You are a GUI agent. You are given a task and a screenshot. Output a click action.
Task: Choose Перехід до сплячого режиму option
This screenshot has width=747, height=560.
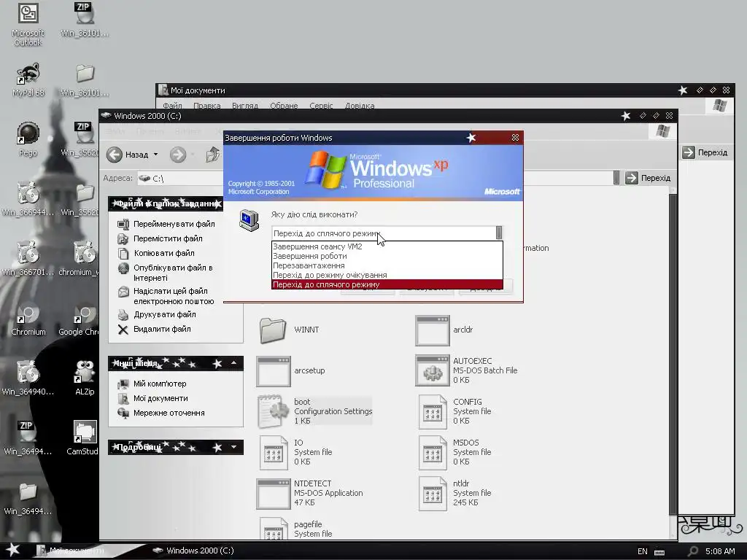[x=387, y=285]
